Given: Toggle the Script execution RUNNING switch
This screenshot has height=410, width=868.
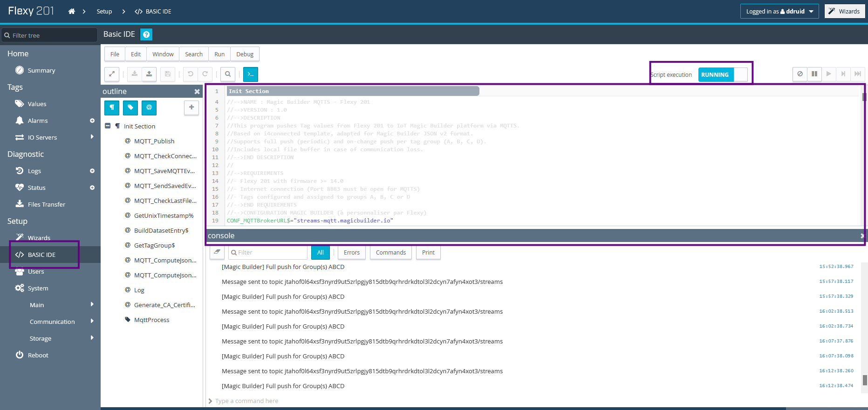Looking at the screenshot, I should [723, 74].
